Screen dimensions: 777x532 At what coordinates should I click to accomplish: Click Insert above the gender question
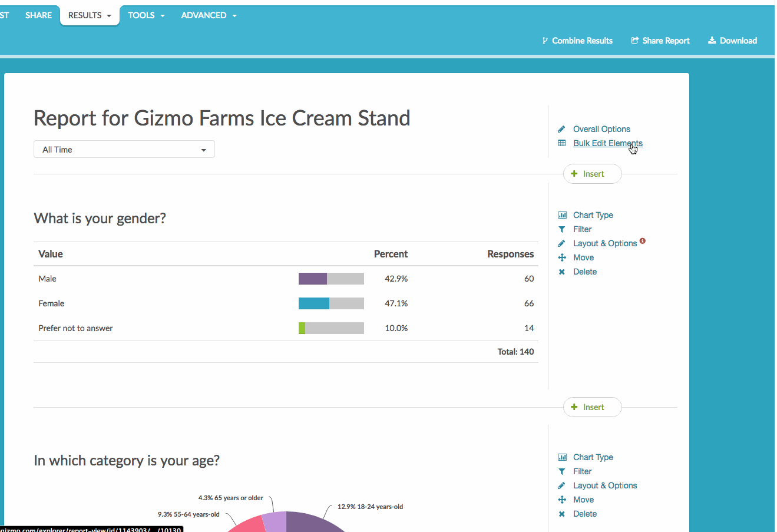593,174
